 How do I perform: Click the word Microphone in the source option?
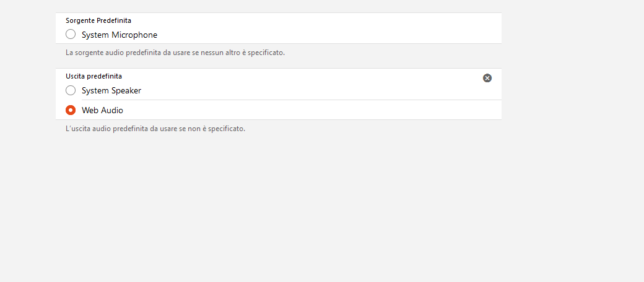134,35
